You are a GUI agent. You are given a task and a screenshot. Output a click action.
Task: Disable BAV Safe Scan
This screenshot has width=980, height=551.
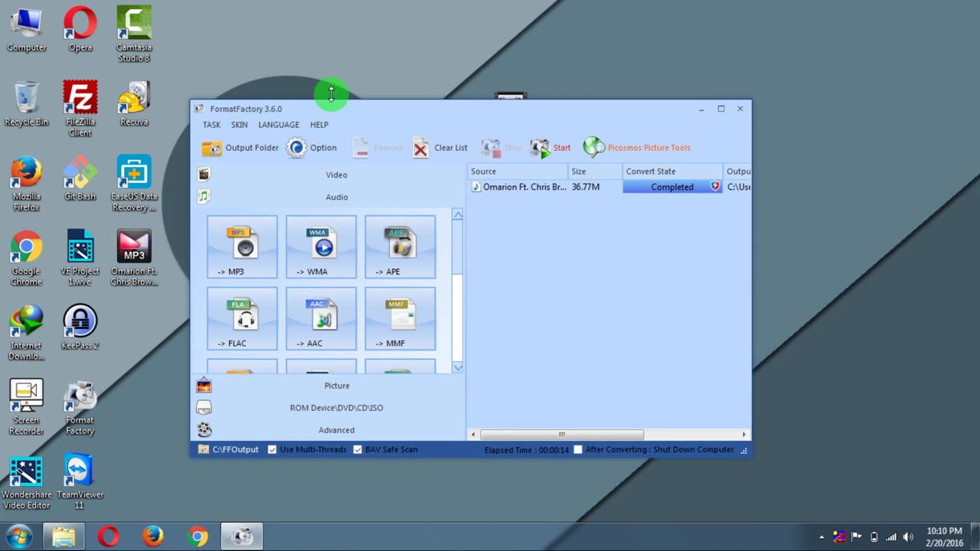[358, 449]
